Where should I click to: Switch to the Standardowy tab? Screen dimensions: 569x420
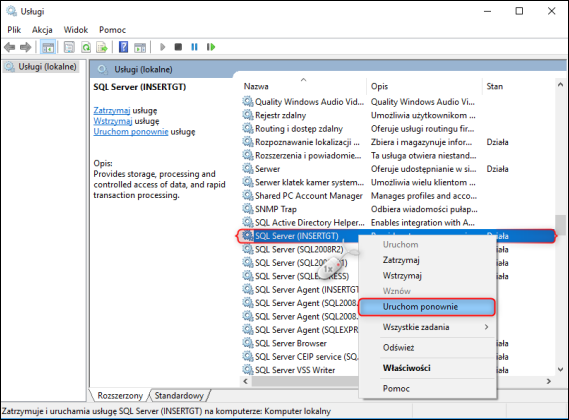pyautogui.click(x=179, y=395)
